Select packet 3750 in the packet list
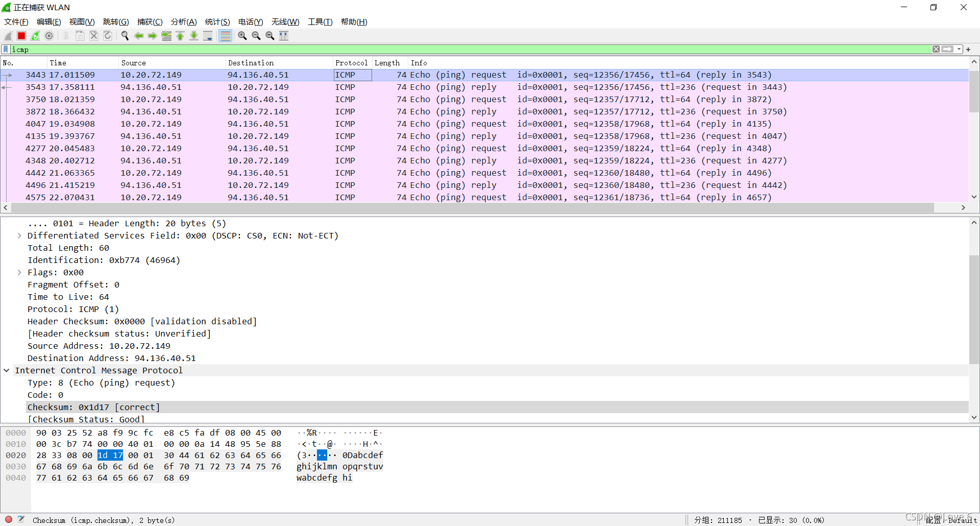This screenshot has width=980, height=526. 485,100
